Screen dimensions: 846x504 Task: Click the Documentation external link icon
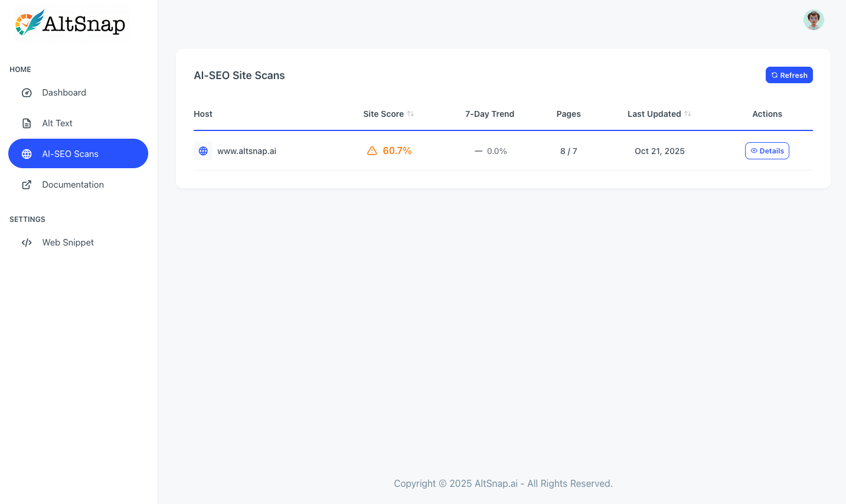[x=27, y=185]
